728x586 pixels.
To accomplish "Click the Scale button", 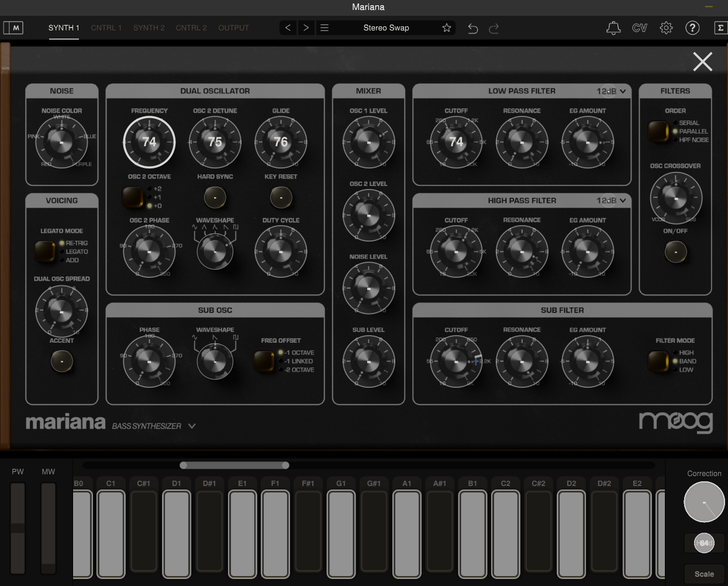I will click(x=704, y=574).
